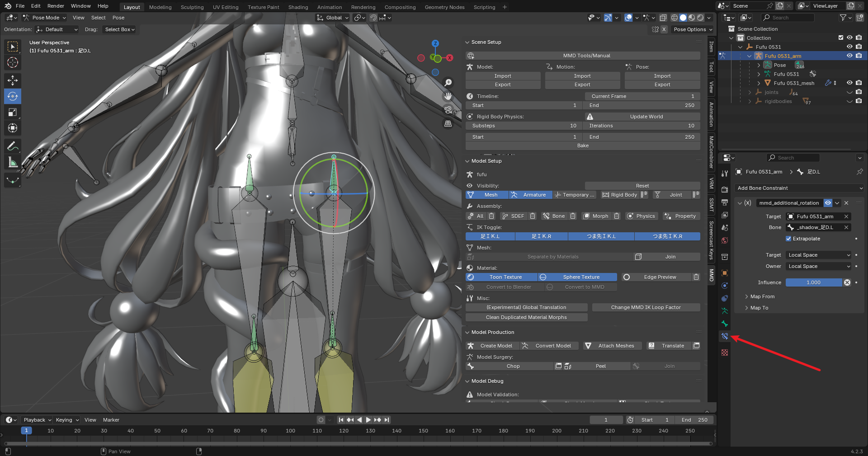Open Tool properties tab icon
Screen dimensions: 868x456
coord(725,174)
